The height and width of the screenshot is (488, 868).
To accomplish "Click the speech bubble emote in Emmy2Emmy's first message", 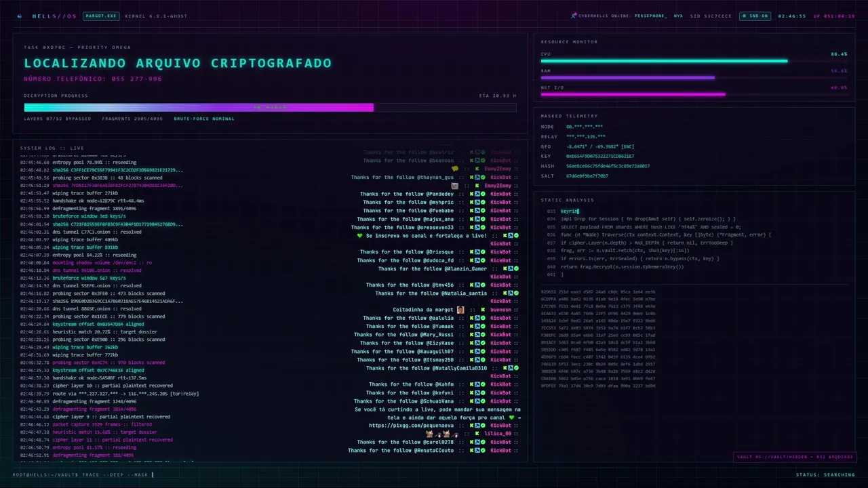I will pos(455,169).
